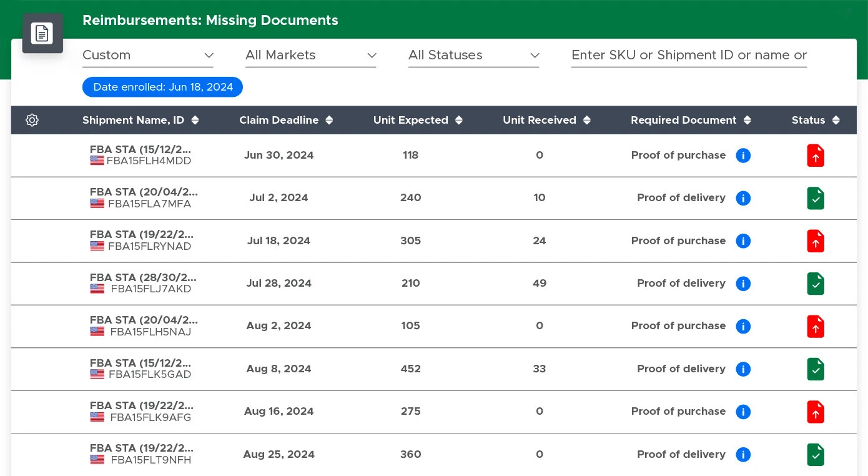Upload document for shipment FBA15FLRYNAD
This screenshot has width=868, height=476.
[816, 241]
